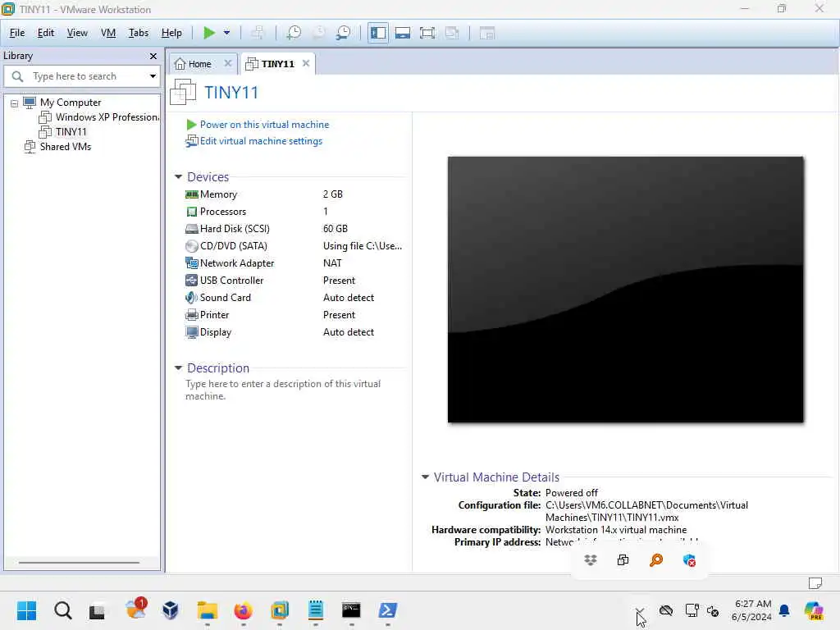Image resolution: width=840 pixels, height=630 pixels.
Task: Open VirtualBox from the taskbar
Action: (x=171, y=610)
